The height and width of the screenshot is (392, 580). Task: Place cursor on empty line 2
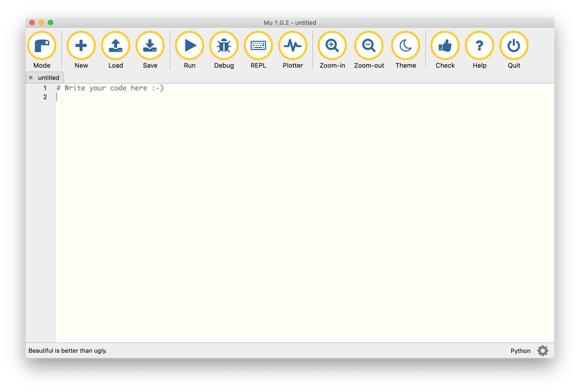[x=305, y=97]
